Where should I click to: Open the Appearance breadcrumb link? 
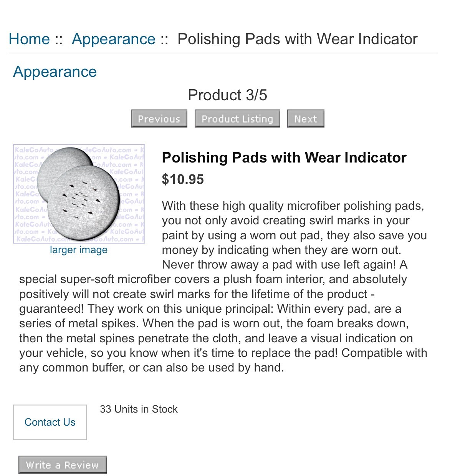click(x=114, y=39)
